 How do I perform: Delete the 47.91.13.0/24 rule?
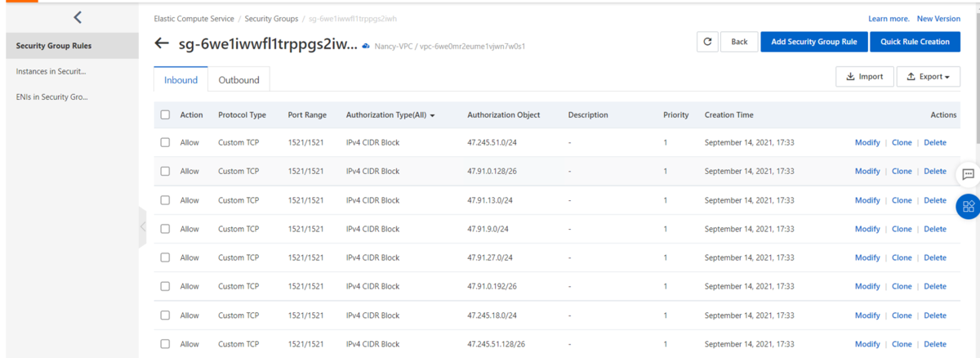(935, 200)
